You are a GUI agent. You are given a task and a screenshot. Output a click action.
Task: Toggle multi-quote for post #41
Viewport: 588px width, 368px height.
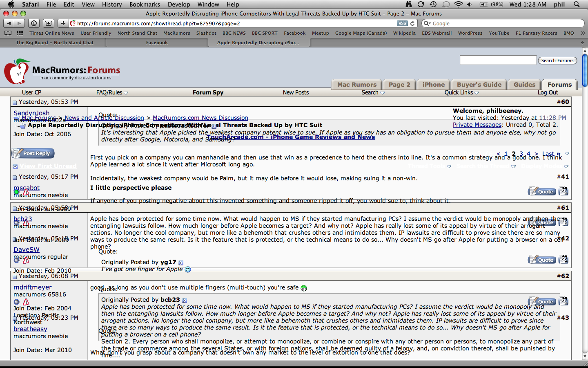(x=563, y=191)
